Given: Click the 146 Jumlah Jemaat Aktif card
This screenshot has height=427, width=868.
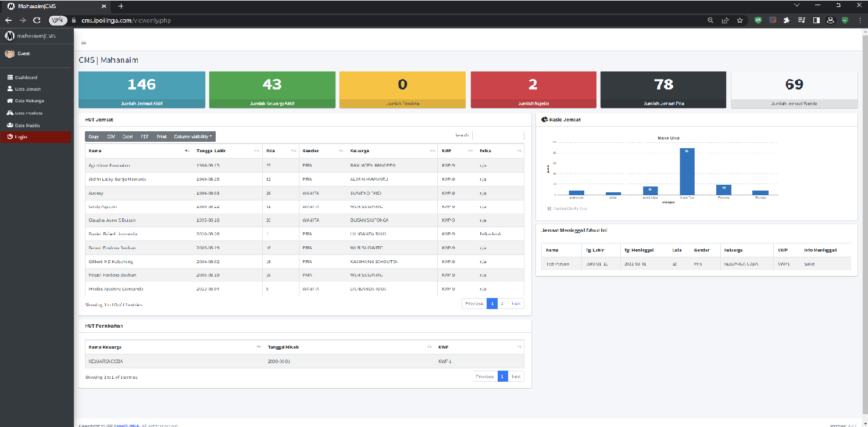Looking at the screenshot, I should (142, 89).
